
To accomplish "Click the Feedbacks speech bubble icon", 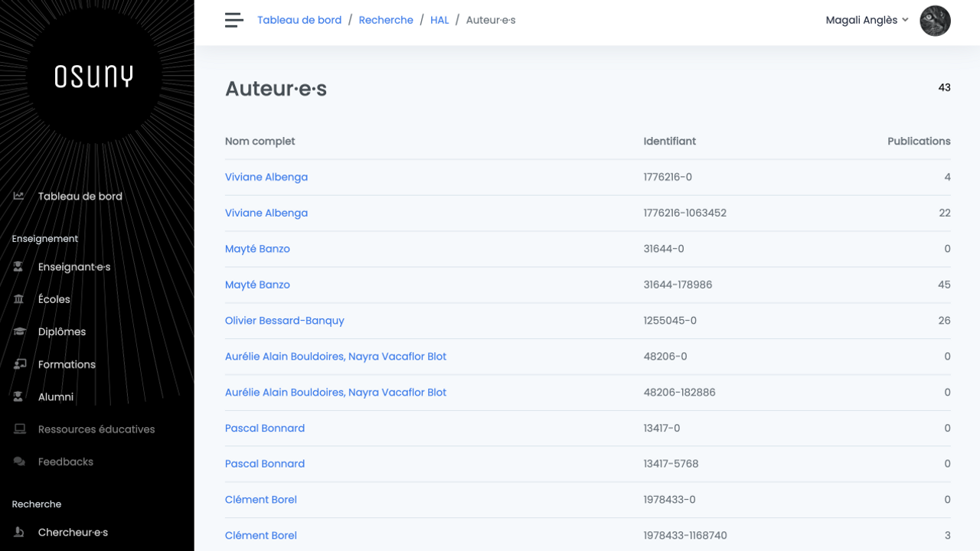I will tap(19, 462).
